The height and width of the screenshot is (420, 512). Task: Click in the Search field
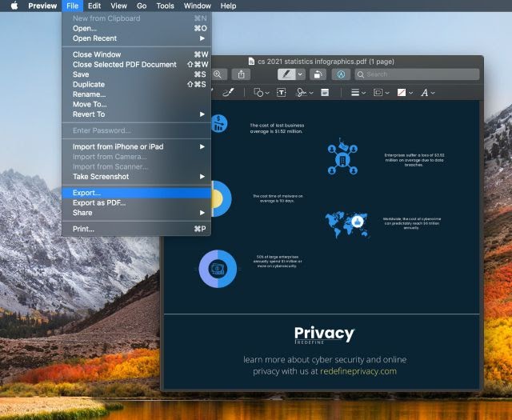[x=416, y=74]
